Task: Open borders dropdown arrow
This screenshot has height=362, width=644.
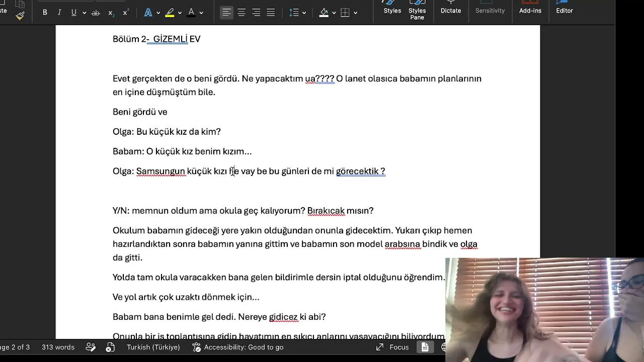Action: [x=355, y=13]
